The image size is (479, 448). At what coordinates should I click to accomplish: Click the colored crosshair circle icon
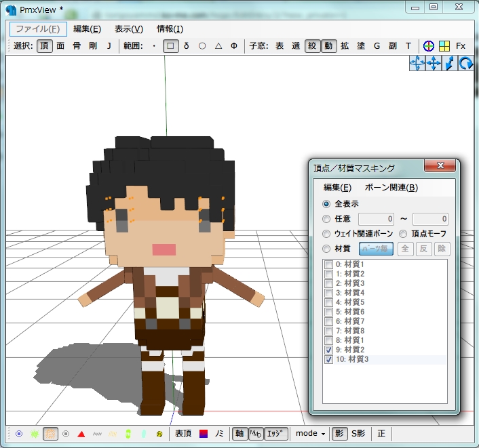point(429,46)
